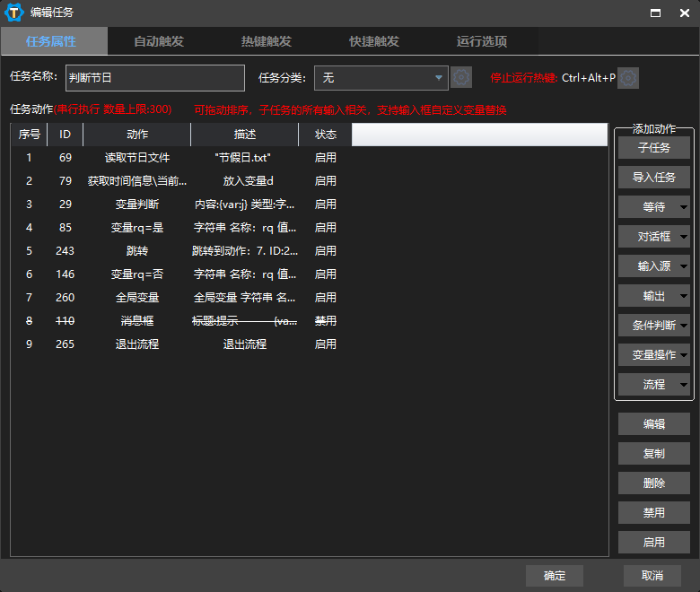700x592 pixels.
Task: Click in the 任务名称 input field
Action: [x=154, y=78]
